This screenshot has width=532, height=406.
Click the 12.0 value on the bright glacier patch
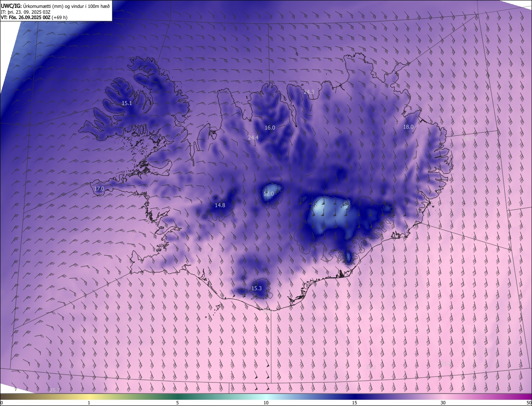pyautogui.click(x=268, y=193)
